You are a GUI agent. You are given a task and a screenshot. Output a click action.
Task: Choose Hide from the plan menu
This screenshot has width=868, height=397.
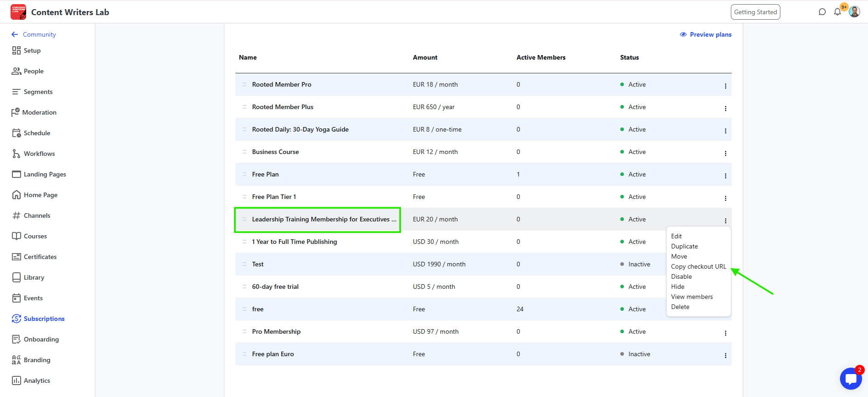(x=678, y=287)
